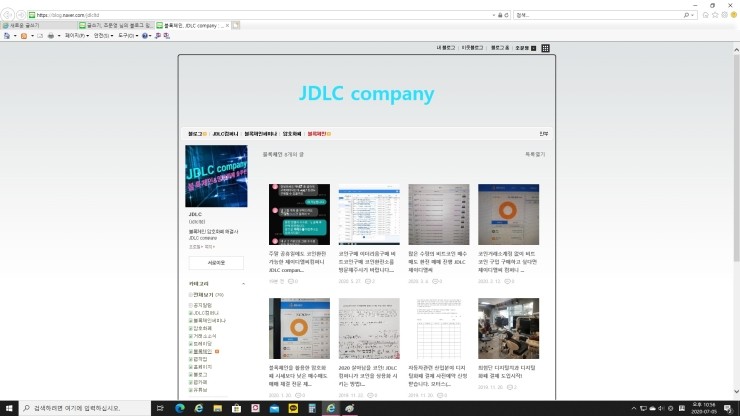The image size is (740, 416).
Task: Open the notification center icon
Action: (x=728, y=408)
